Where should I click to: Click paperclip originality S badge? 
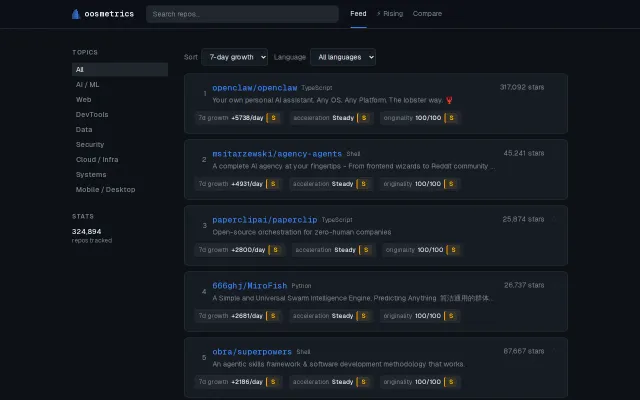[x=453, y=250]
